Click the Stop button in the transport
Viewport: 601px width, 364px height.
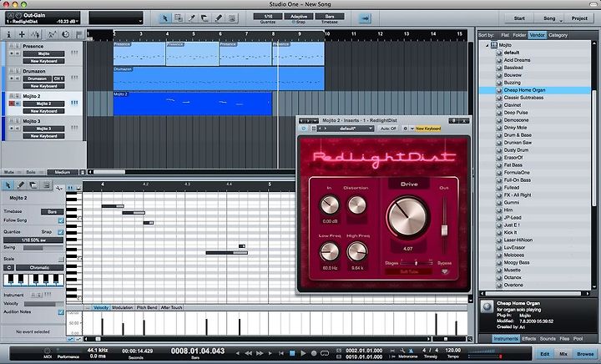click(292, 353)
